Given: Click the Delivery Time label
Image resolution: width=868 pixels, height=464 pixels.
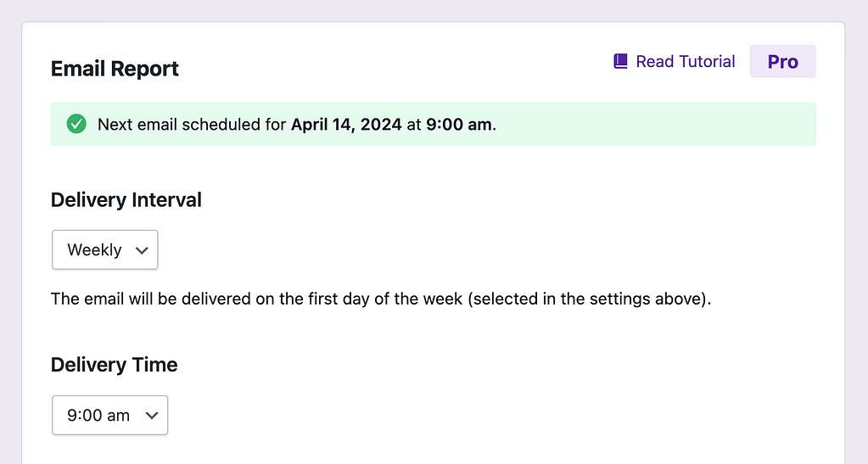Looking at the screenshot, I should pos(115,365).
